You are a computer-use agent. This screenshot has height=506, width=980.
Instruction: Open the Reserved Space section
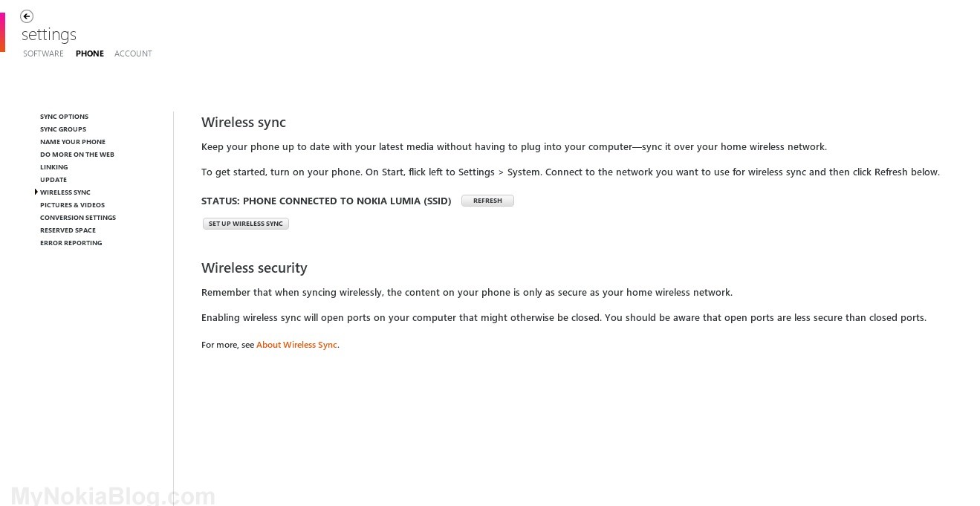point(68,230)
